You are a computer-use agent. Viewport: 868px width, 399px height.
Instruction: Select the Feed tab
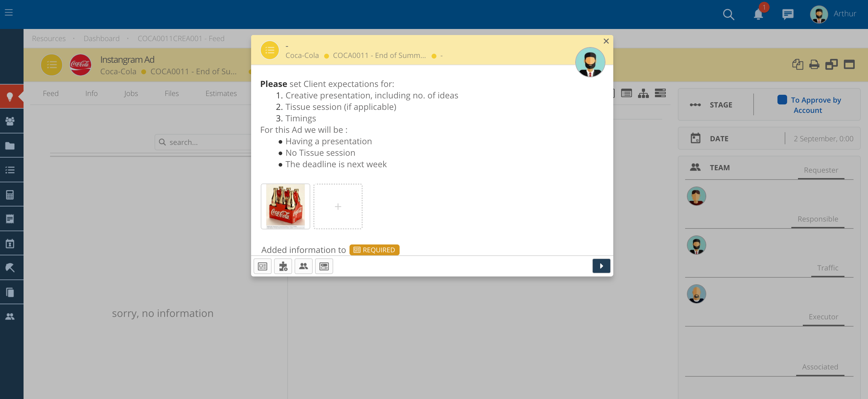(x=51, y=93)
